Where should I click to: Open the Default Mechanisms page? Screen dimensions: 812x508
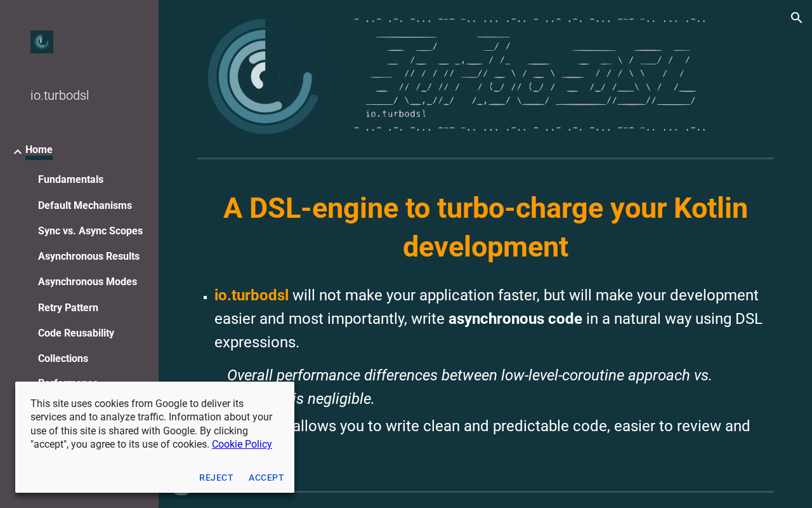coord(85,206)
